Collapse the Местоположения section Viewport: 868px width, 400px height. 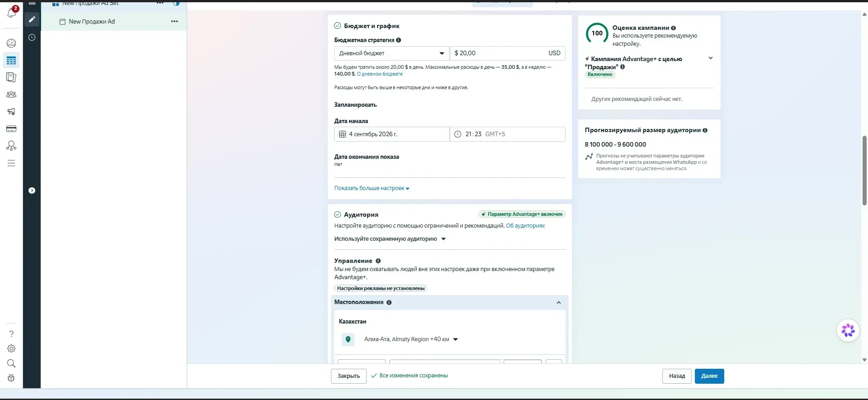click(x=559, y=303)
